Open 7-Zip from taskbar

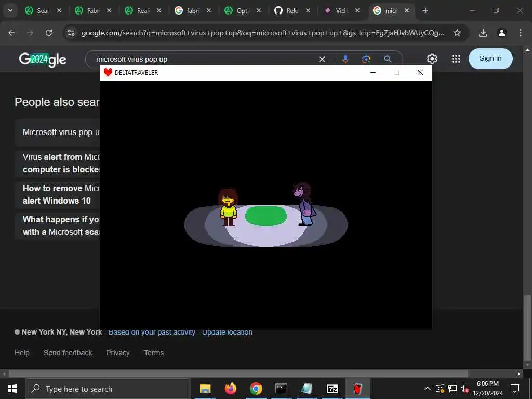332,389
